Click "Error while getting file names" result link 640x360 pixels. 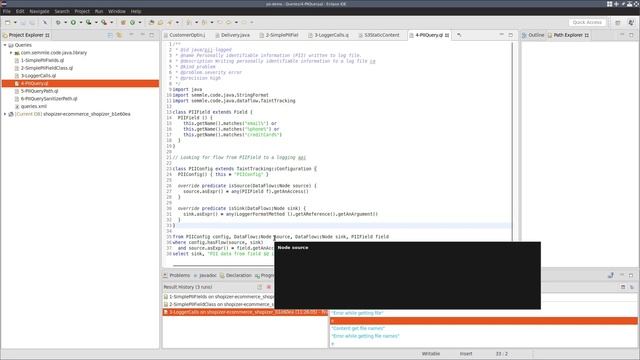coord(365,336)
